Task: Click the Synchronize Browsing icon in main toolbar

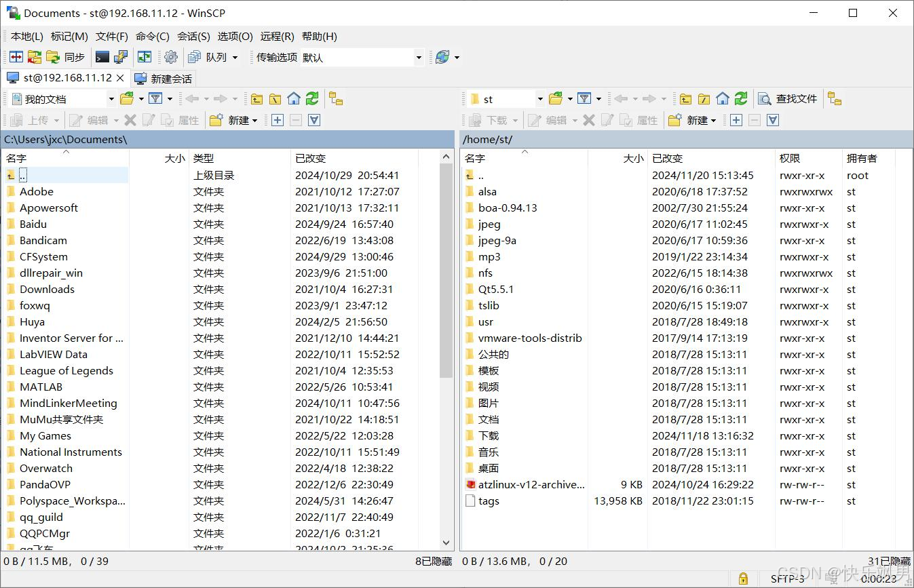Action: coord(35,58)
